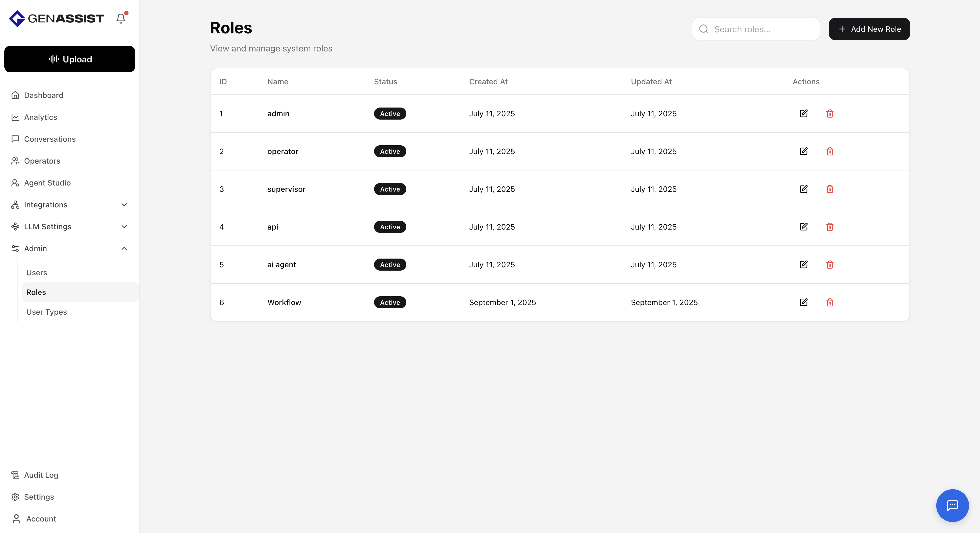Open the Agent Studio page
Image resolution: width=980 pixels, height=533 pixels.
pyautogui.click(x=48, y=183)
